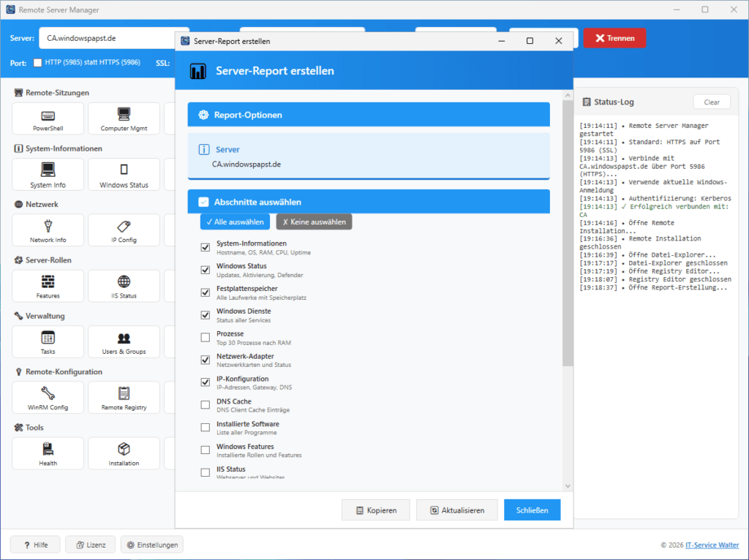The height and width of the screenshot is (560, 749).
Task: Open WinRM Config settings
Action: click(47, 397)
